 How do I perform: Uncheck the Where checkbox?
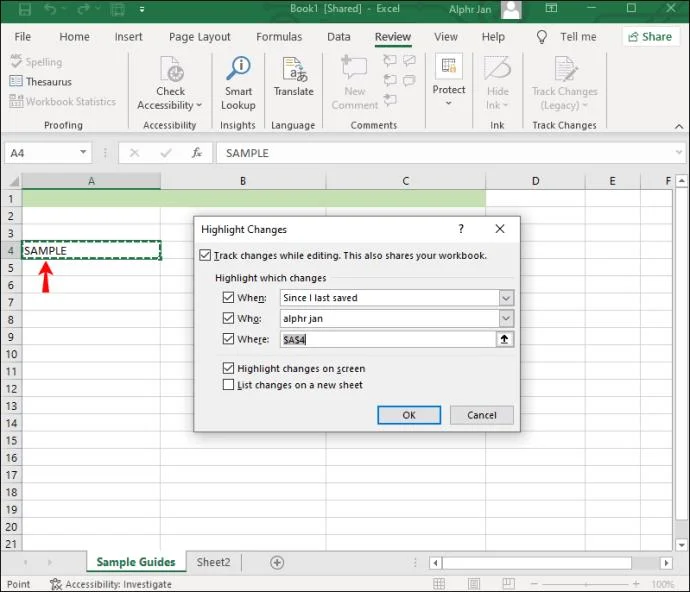point(228,339)
